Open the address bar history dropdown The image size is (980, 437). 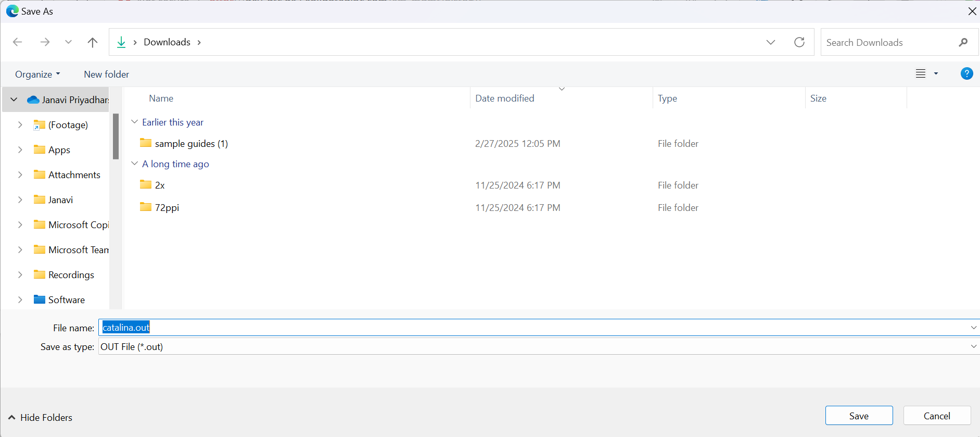[771, 42]
